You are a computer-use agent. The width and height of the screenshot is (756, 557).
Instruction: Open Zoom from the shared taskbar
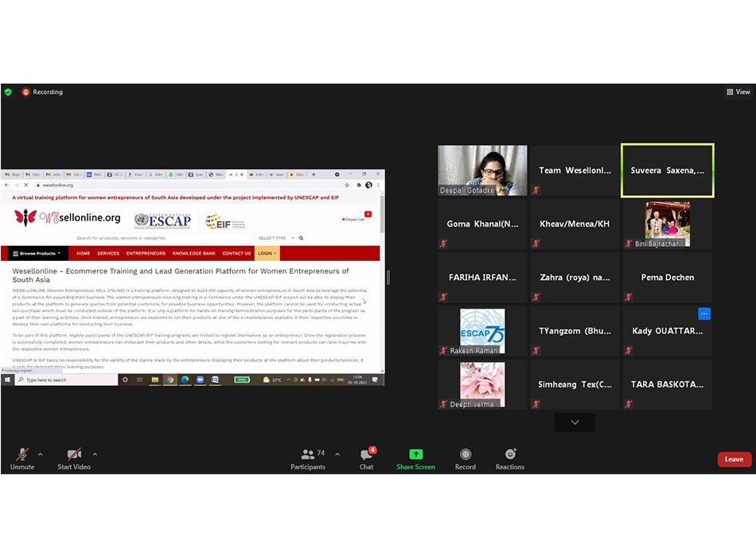[x=200, y=380]
